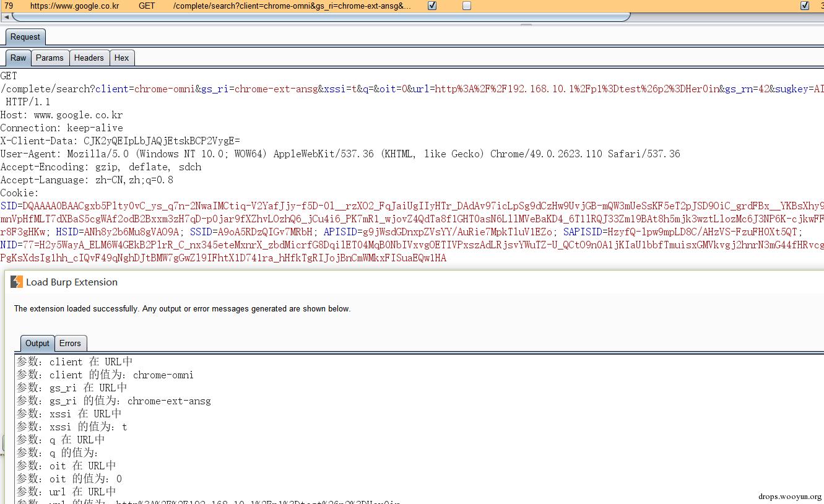Click the pane splitter handle above the Request tab
The width and height of the screenshot is (824, 504).
pyautogui.click(x=526, y=25)
